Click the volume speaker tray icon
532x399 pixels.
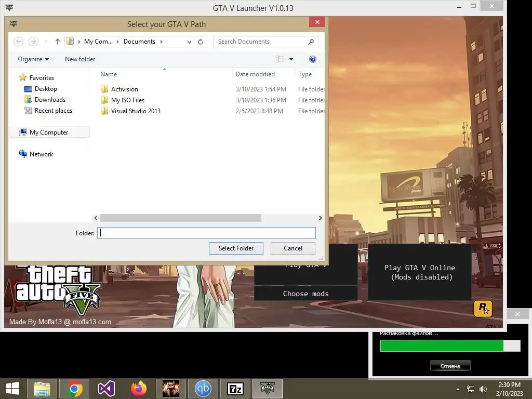click(483, 389)
